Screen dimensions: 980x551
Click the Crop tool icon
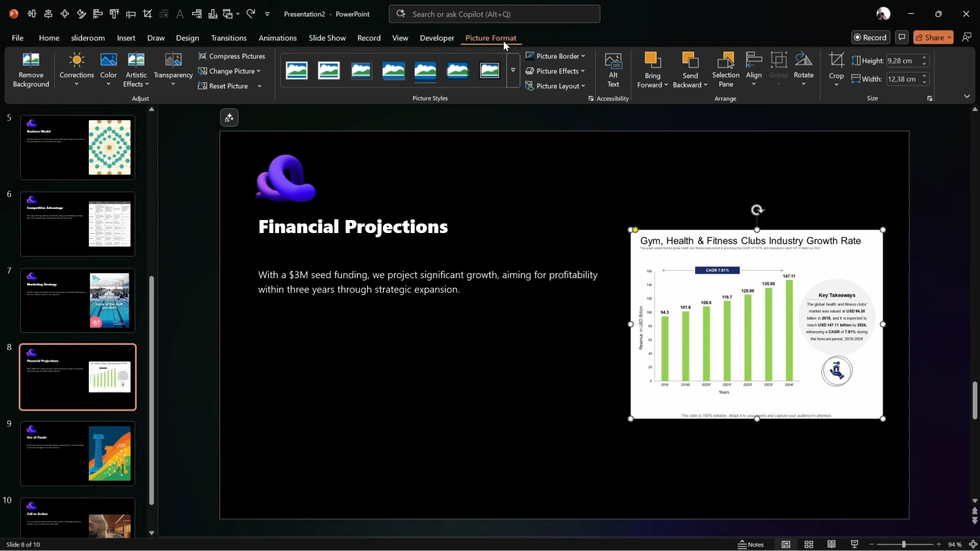[x=836, y=61]
